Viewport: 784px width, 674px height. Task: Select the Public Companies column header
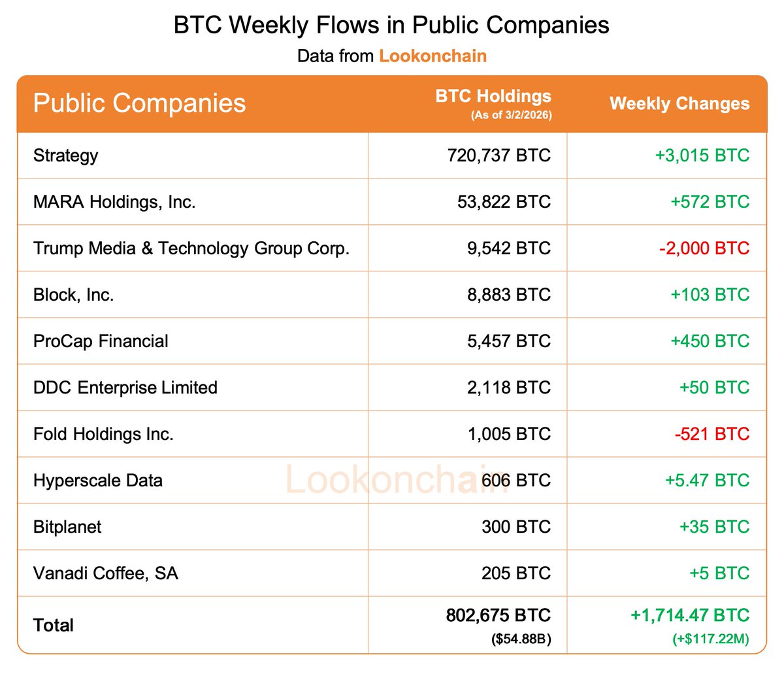tap(139, 103)
